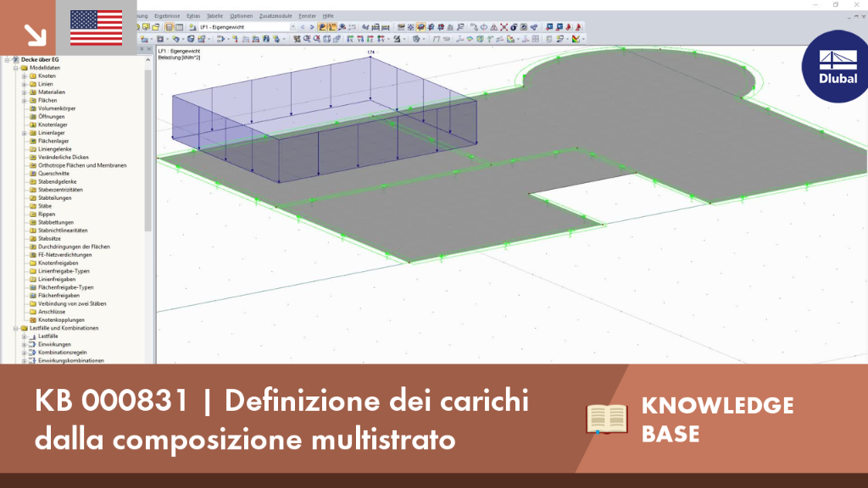This screenshot has height=488, width=868.
Task: Click the white diagonal arrow icon
Action: 36,36
